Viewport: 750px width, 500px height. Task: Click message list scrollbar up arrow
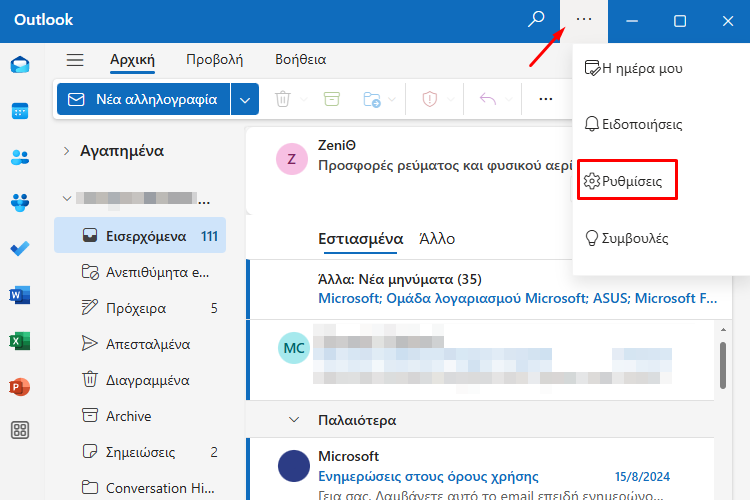pyautogui.click(x=723, y=330)
